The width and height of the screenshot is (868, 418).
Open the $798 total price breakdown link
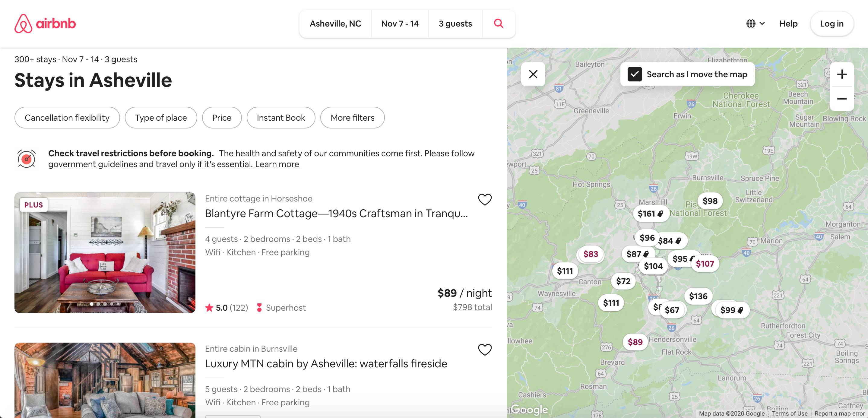[472, 307]
